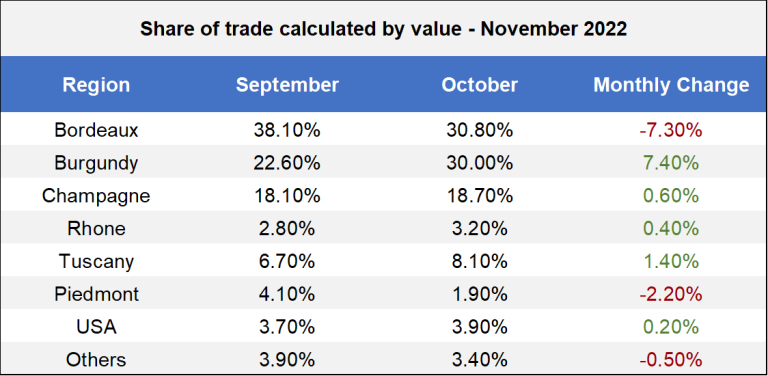The width and height of the screenshot is (768, 376).
Task: Click the Others region cell
Action: [x=96, y=359]
